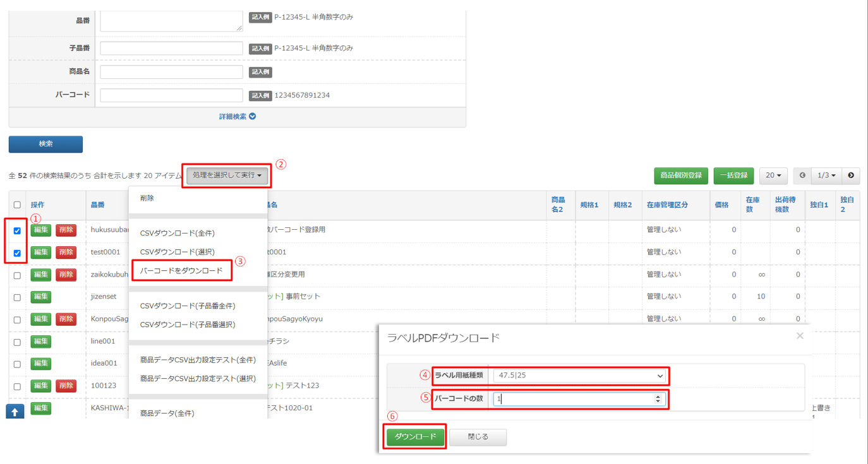868x464 pixels.
Task: Select バーコードをダウンロード from the menu
Action: click(181, 271)
